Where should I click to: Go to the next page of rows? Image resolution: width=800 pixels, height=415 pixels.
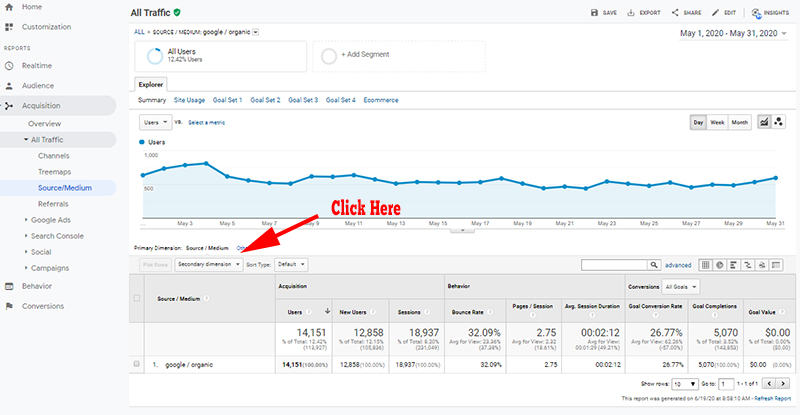783,383
